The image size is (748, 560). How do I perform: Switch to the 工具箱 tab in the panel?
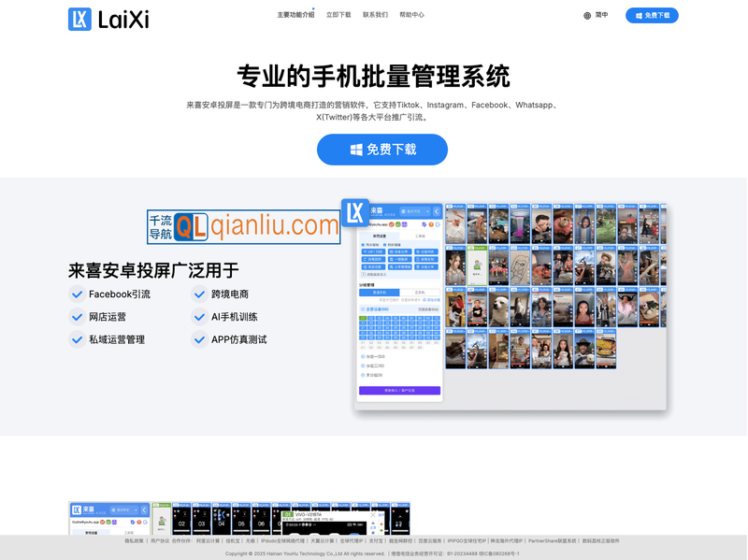pos(420,234)
